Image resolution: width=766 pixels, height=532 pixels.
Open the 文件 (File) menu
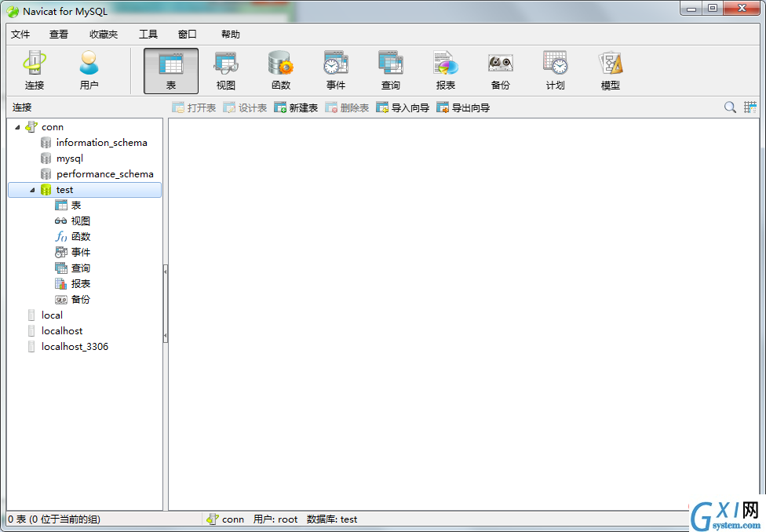(20, 35)
